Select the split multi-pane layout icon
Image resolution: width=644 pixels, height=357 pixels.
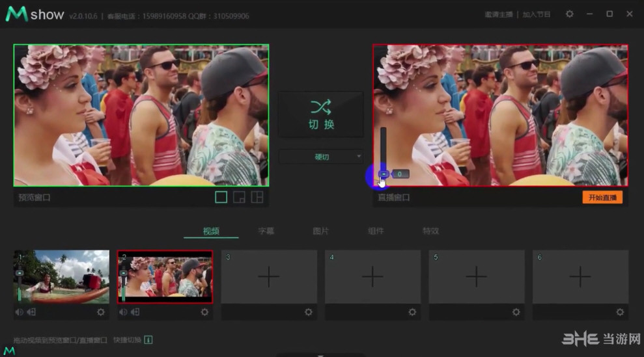click(257, 198)
